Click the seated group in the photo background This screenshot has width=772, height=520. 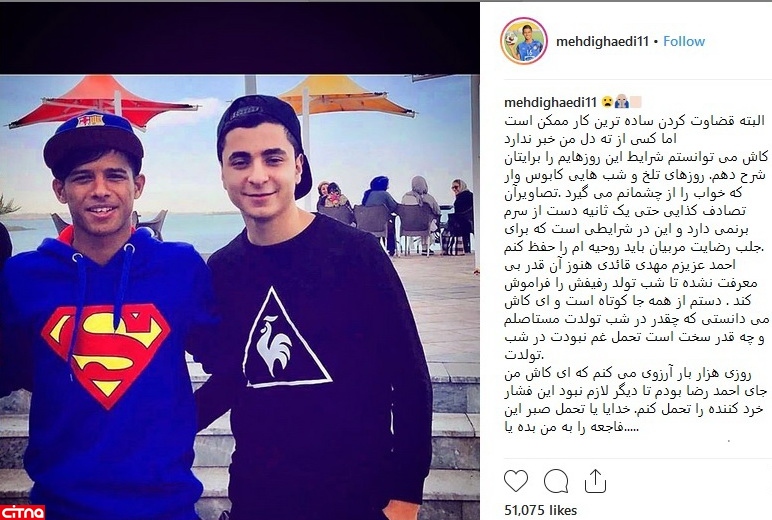point(397,214)
